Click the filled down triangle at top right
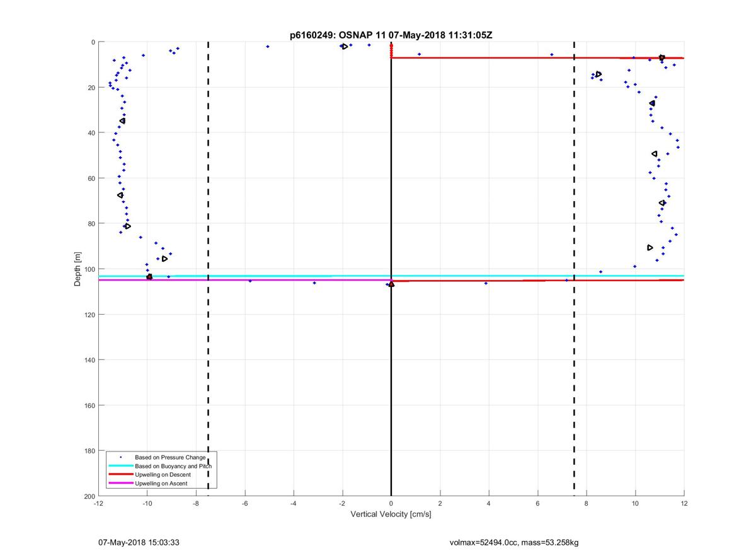756x558 pixels. pyautogui.click(x=661, y=57)
